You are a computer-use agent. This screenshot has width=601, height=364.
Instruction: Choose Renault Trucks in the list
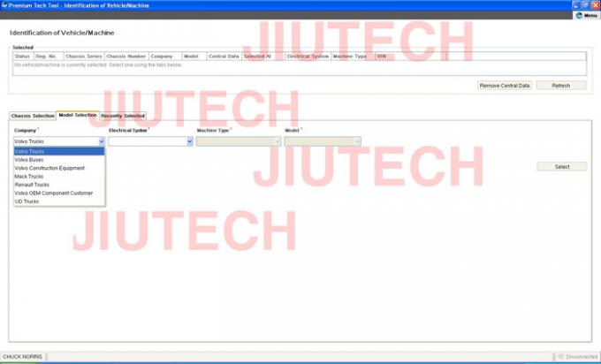pyautogui.click(x=59, y=185)
